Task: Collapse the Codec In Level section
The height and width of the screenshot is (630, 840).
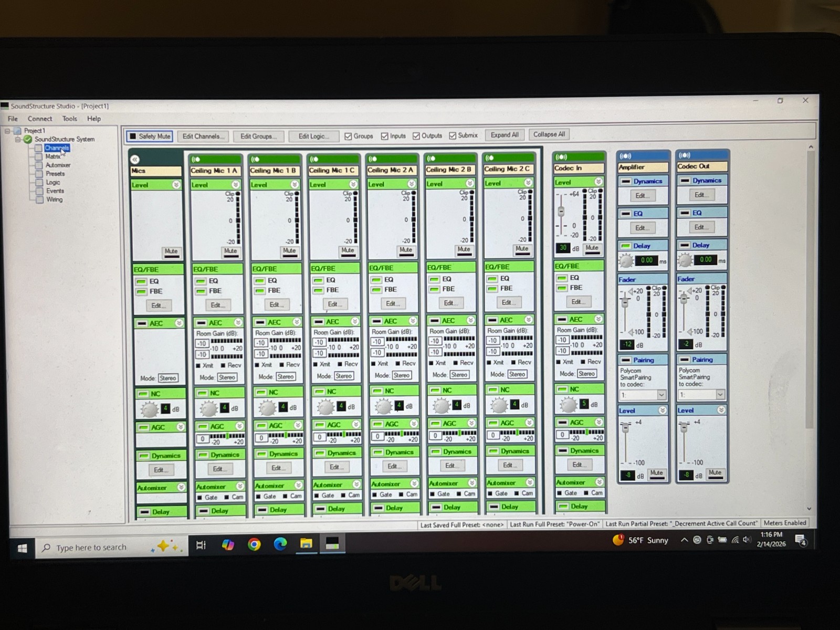Action: tap(598, 182)
